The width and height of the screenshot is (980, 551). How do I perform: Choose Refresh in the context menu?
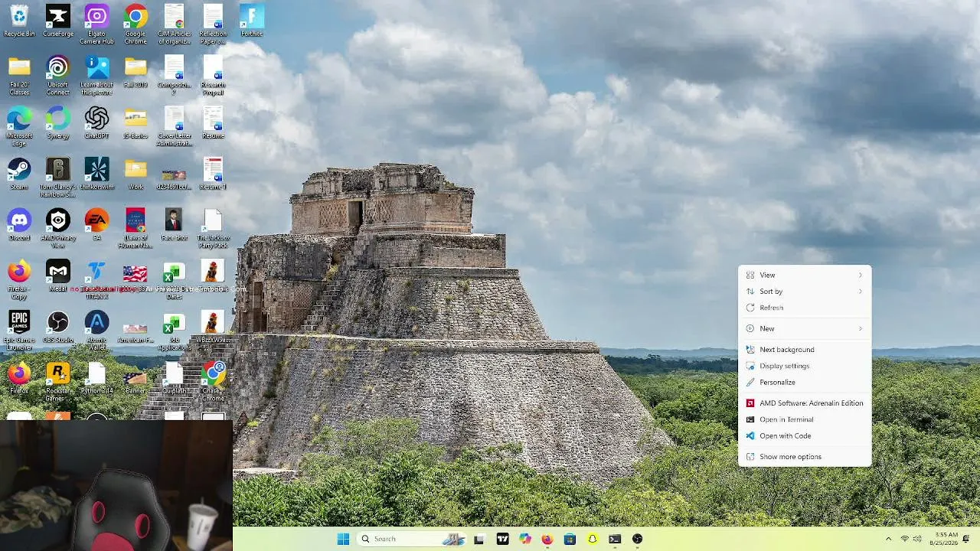tap(805, 308)
